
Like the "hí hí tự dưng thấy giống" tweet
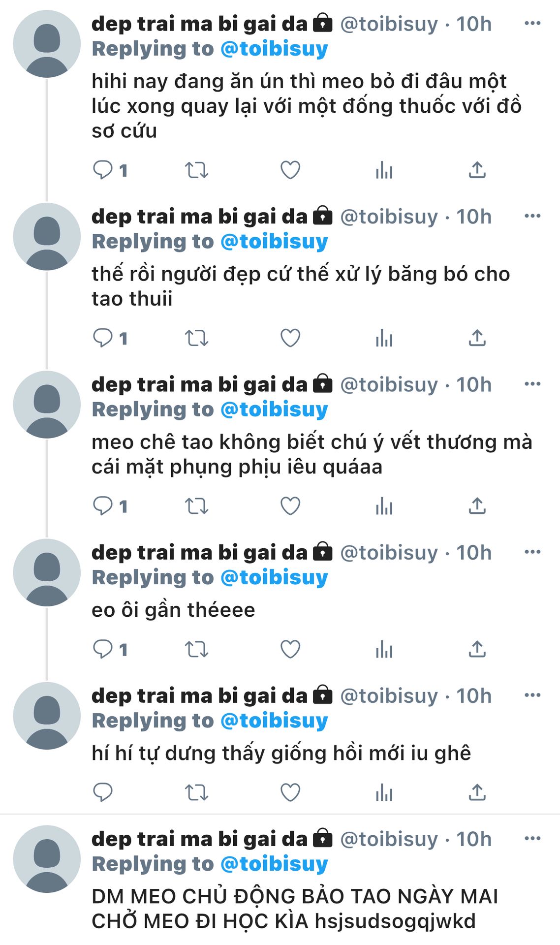click(290, 792)
